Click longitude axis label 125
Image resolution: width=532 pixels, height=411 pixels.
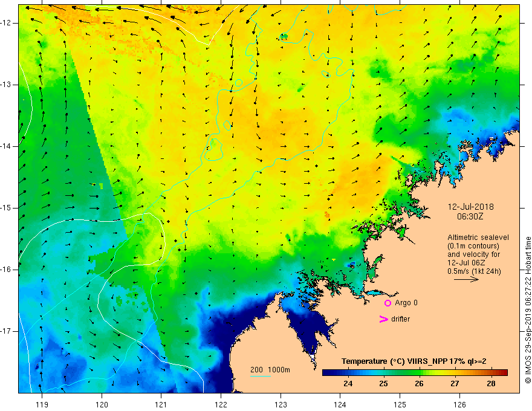click(x=400, y=404)
